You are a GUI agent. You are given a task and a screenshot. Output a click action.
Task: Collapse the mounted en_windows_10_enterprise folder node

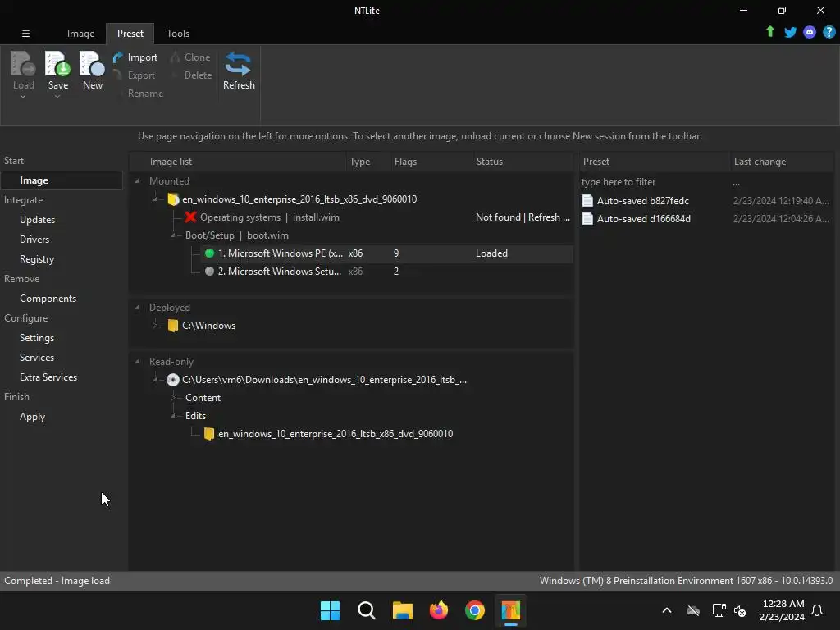155,199
